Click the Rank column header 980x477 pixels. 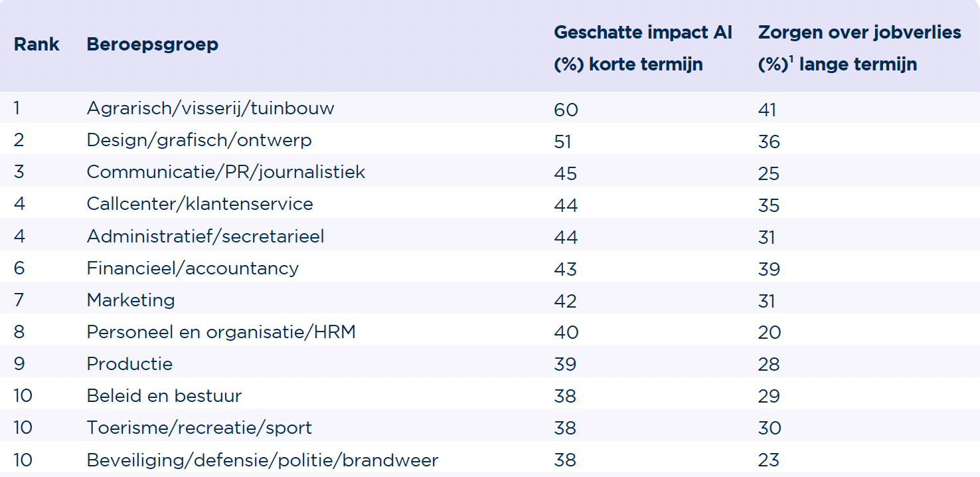coord(37,45)
